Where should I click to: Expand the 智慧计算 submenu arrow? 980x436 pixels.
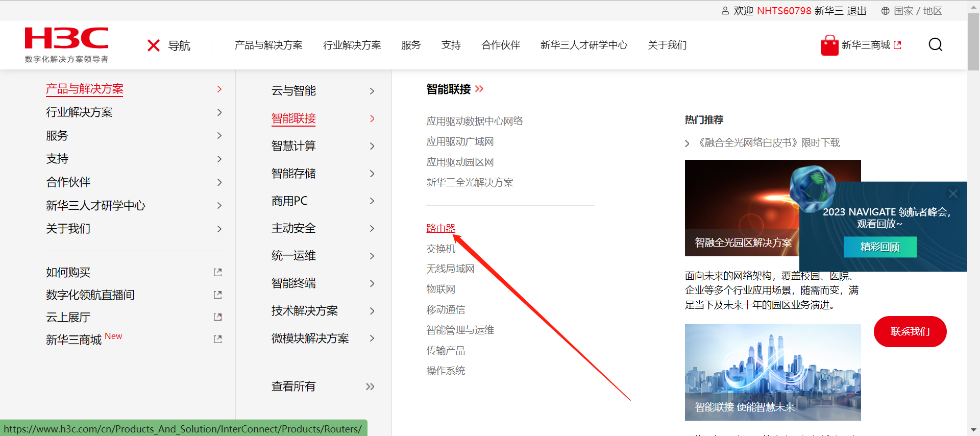click(372, 146)
